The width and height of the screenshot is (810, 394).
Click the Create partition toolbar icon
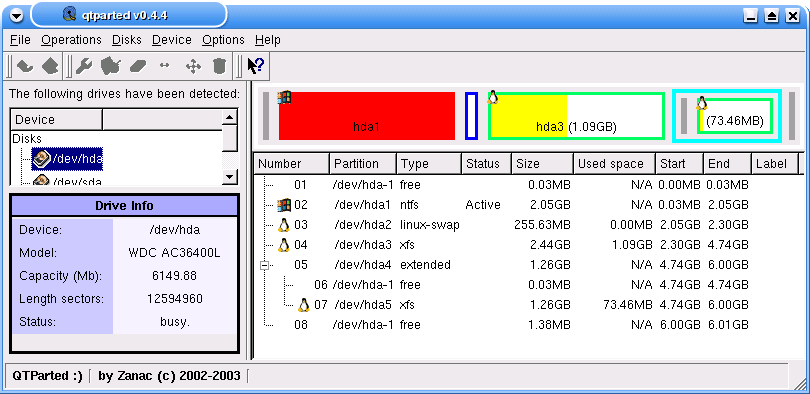tap(111, 66)
